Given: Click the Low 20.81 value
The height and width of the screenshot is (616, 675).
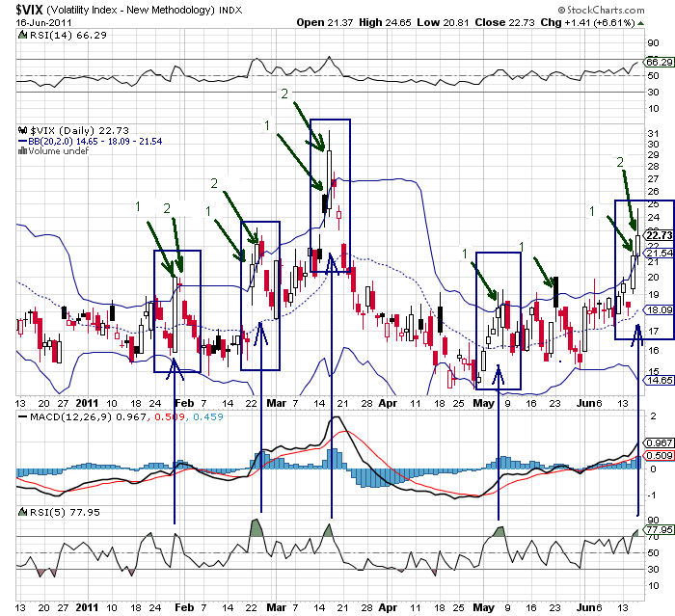Looking at the screenshot, I should coord(443,22).
